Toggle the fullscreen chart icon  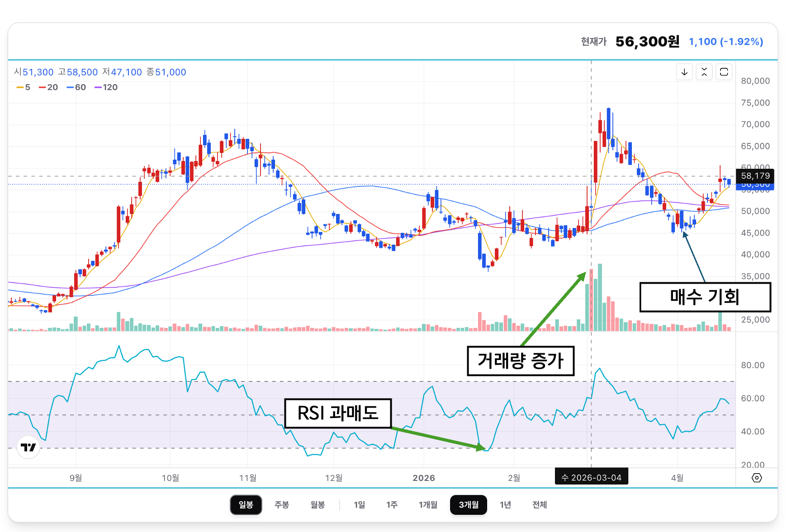724,72
